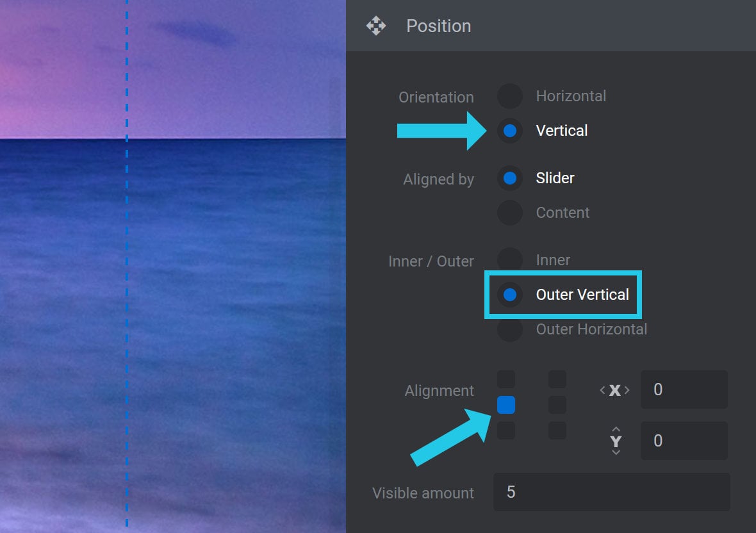Image resolution: width=756 pixels, height=533 pixels.
Task: Choose Slider for Aligned by
Action: coord(509,178)
